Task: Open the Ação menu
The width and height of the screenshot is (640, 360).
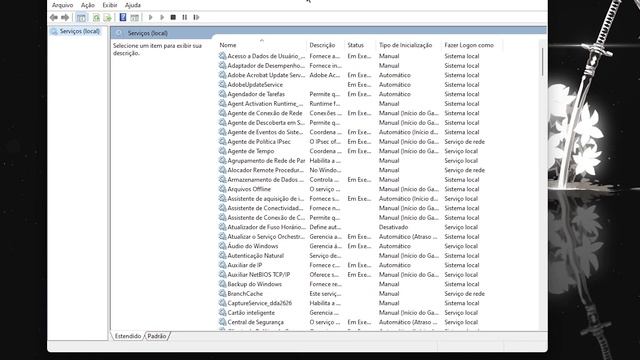Action: 88,5
